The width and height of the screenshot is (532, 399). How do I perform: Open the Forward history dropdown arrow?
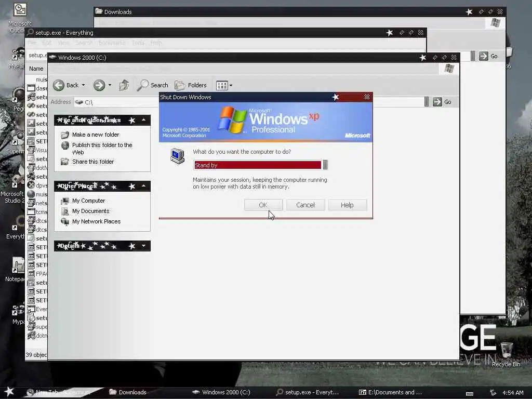click(x=110, y=85)
